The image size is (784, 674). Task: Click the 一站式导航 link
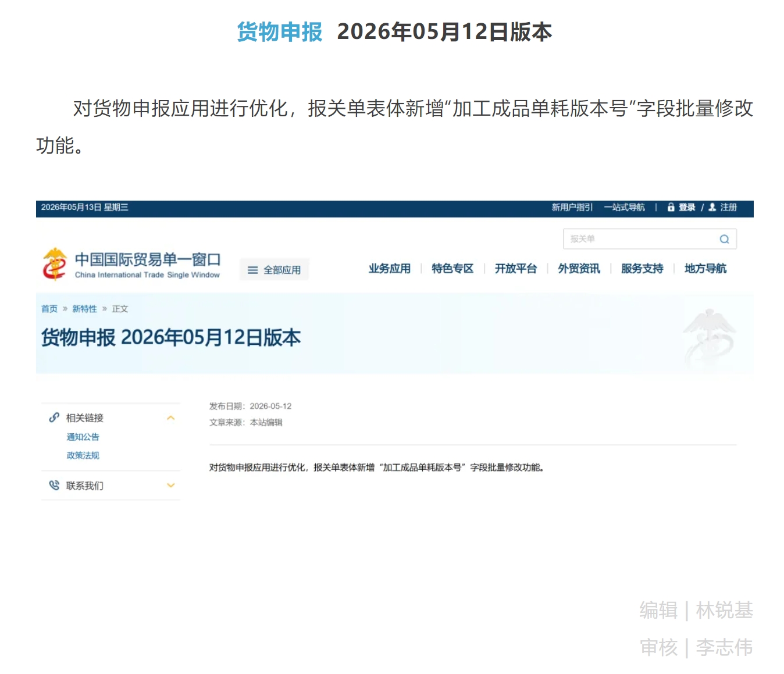[x=624, y=207]
